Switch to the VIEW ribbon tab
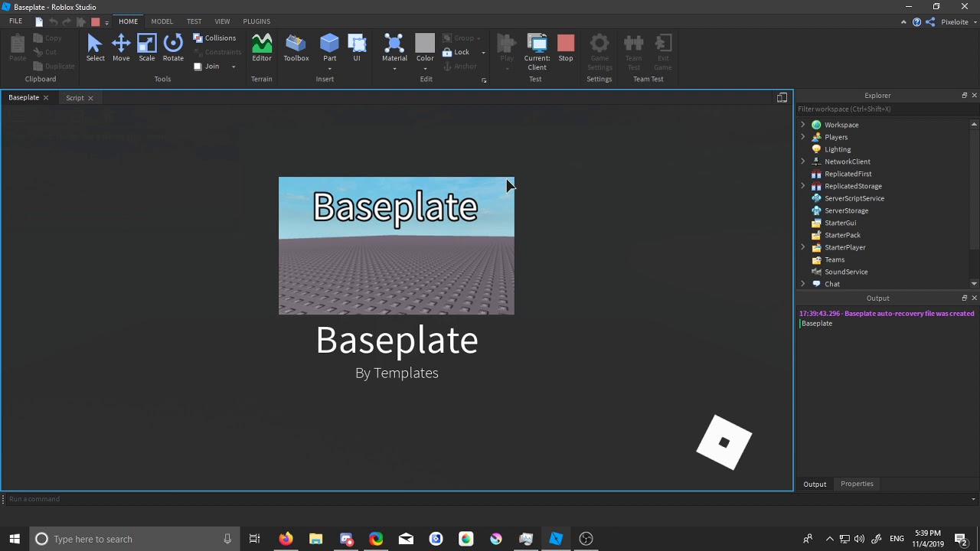Screen dimensions: 980x551 pos(222,21)
